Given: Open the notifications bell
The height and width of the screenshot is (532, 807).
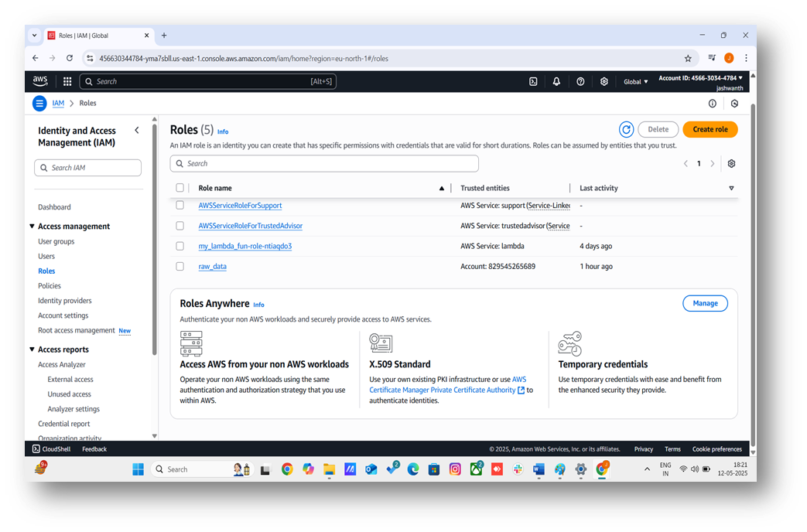Looking at the screenshot, I should (556, 81).
